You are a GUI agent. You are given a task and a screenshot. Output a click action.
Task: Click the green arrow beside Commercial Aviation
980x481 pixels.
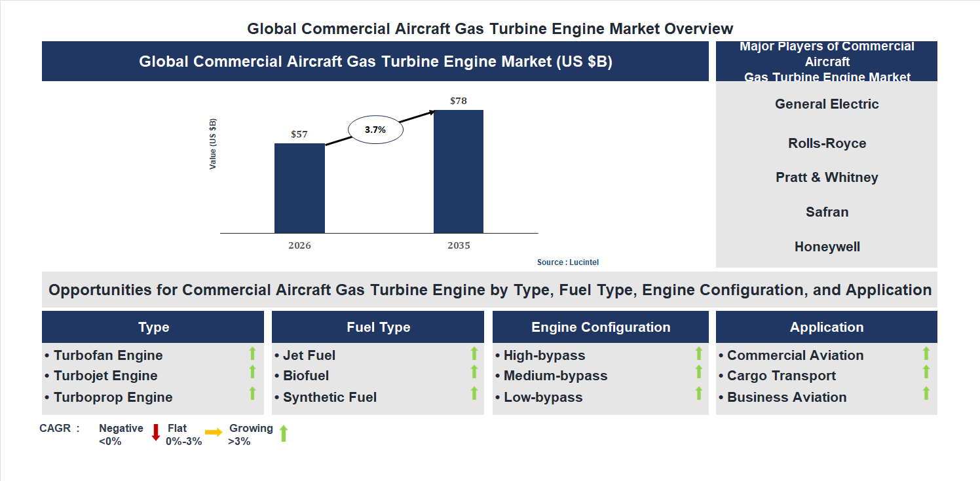point(926,354)
